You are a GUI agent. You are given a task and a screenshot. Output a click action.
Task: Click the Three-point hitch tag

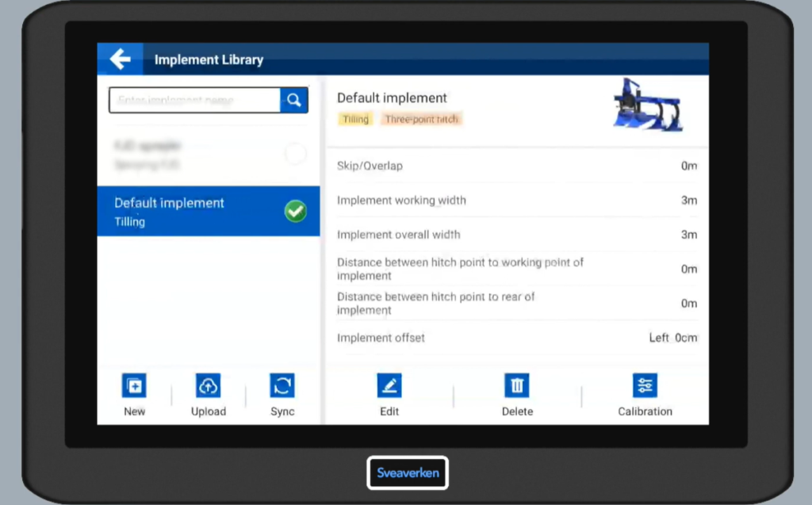[421, 119]
